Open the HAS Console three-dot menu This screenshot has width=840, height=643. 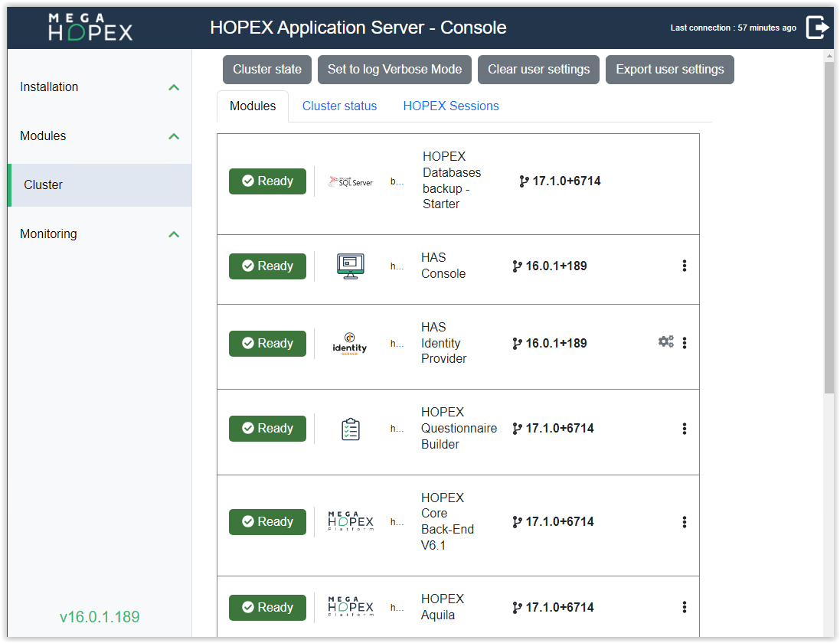(684, 266)
